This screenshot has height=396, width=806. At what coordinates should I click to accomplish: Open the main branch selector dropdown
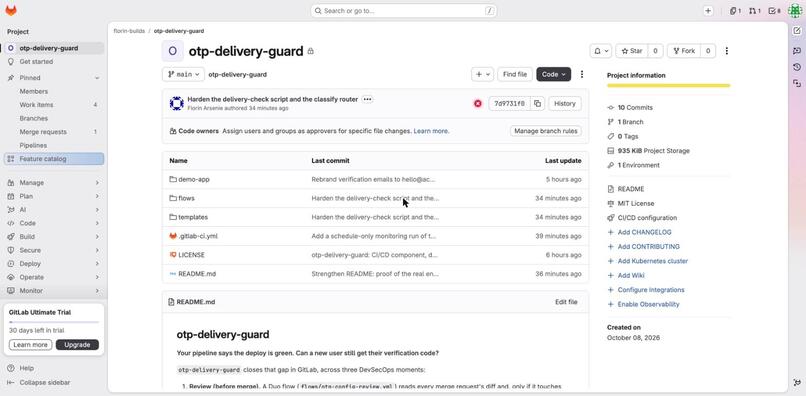coord(183,74)
